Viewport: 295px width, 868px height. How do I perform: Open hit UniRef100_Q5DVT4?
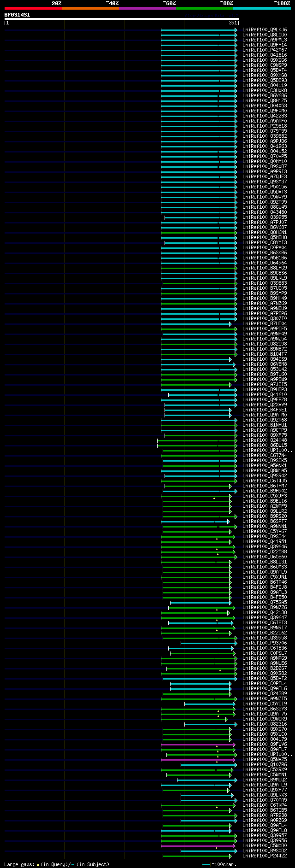265,70
